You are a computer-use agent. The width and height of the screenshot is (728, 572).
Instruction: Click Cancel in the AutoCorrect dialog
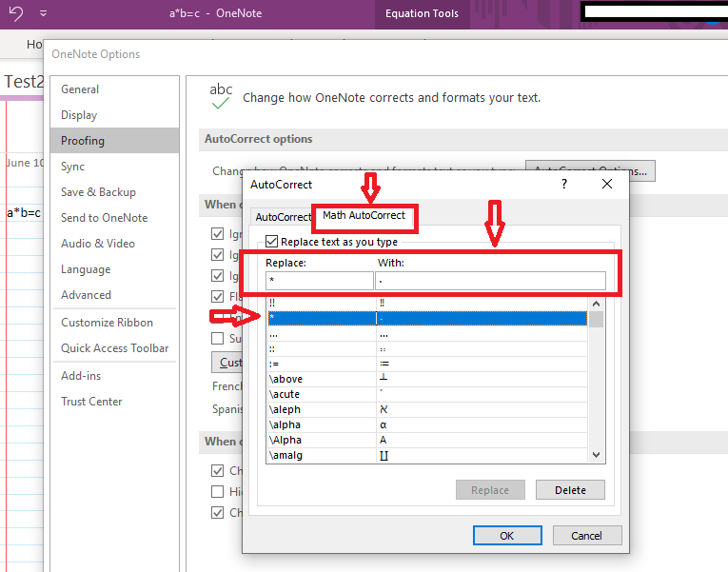click(587, 535)
